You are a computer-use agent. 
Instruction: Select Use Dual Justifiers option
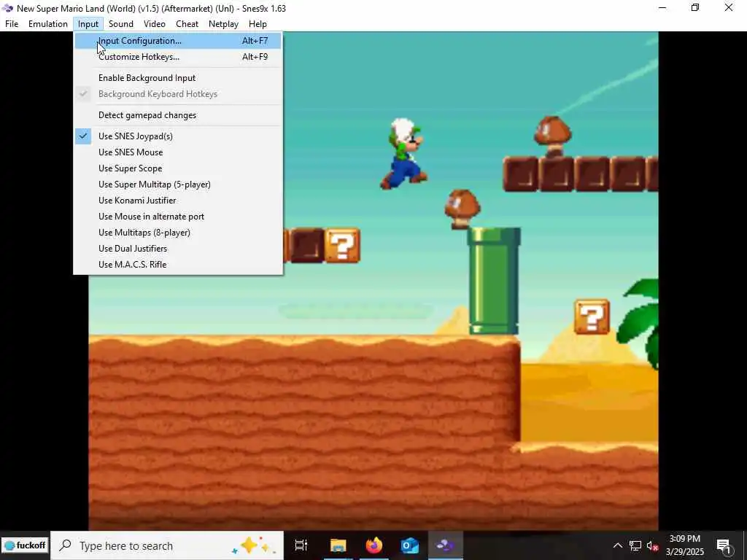178,249
